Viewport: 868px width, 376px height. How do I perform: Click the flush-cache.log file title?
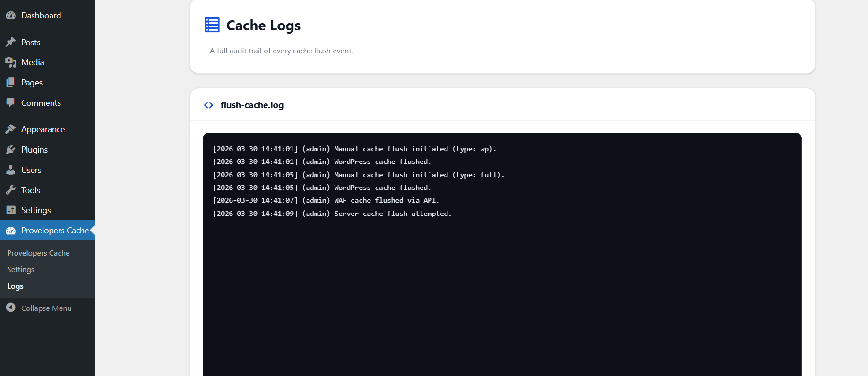252,105
